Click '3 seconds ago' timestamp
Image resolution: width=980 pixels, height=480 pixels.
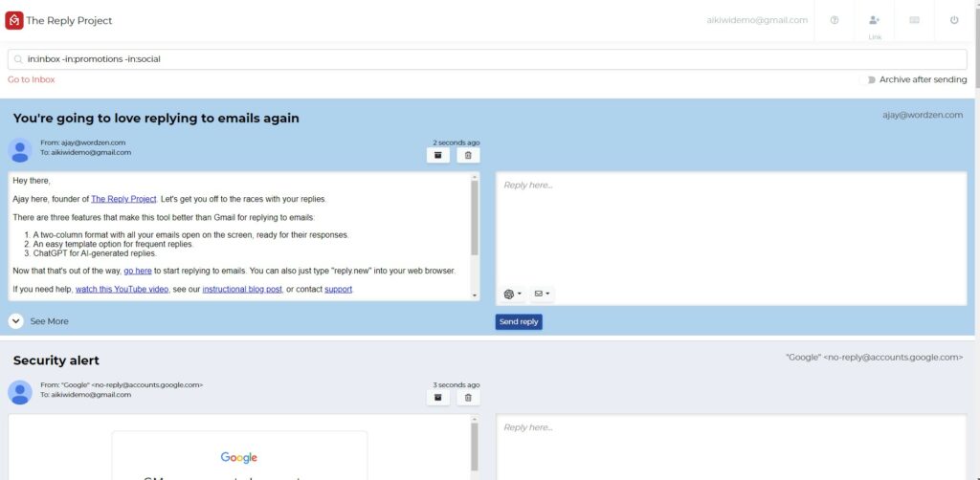point(457,384)
